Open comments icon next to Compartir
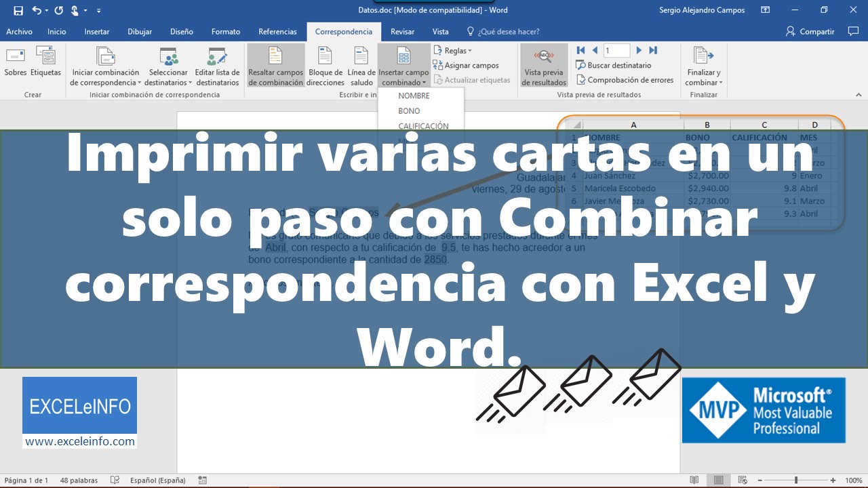The width and height of the screenshot is (868, 488). 853,31
